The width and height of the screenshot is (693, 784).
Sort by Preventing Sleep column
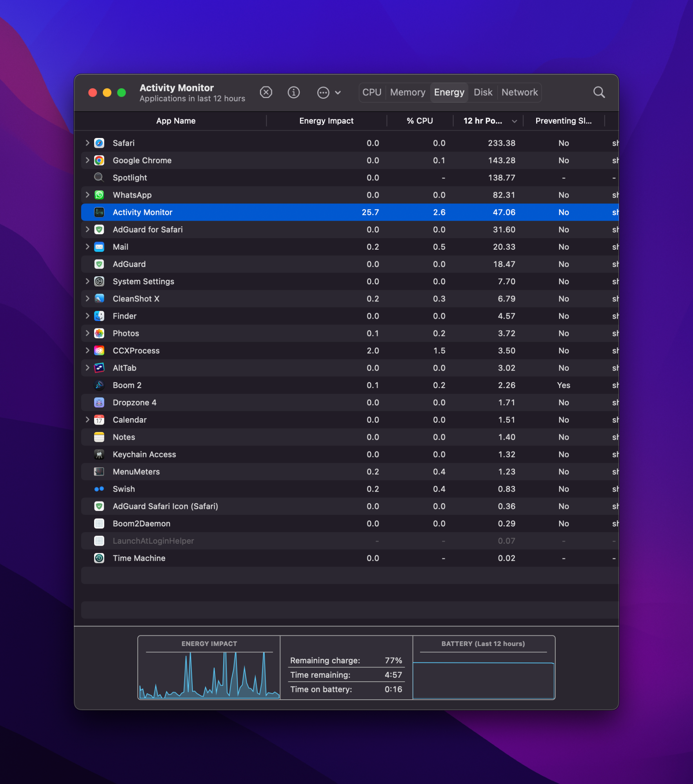564,121
